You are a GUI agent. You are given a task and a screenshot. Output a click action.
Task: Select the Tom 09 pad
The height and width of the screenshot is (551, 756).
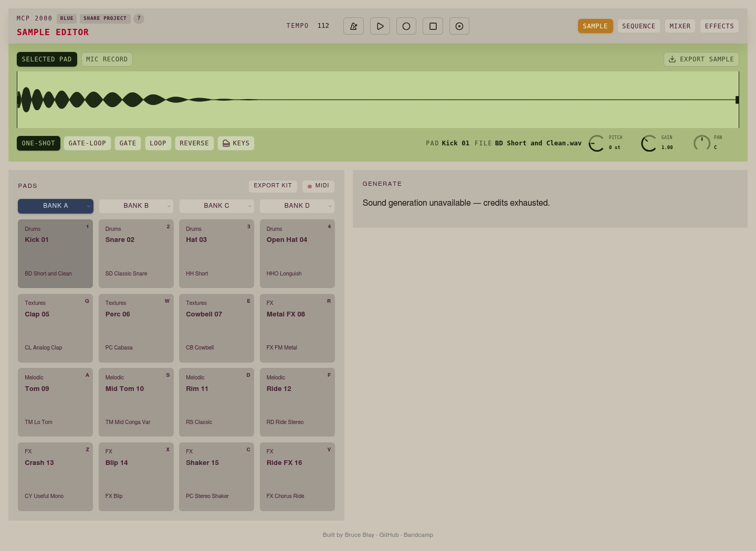[x=56, y=402]
